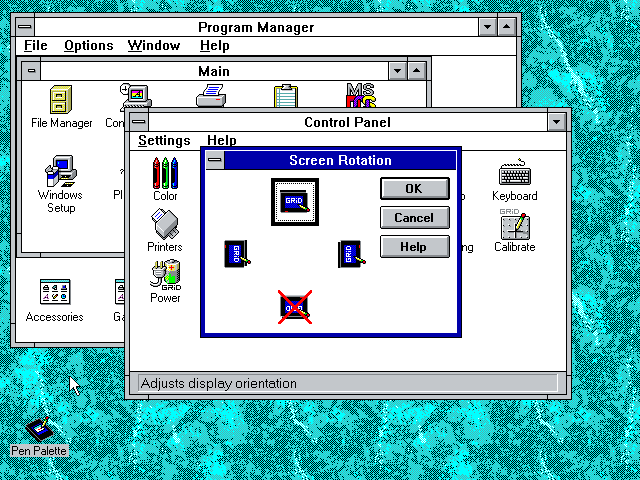Click the Pen Palette desktop icon

click(39, 436)
